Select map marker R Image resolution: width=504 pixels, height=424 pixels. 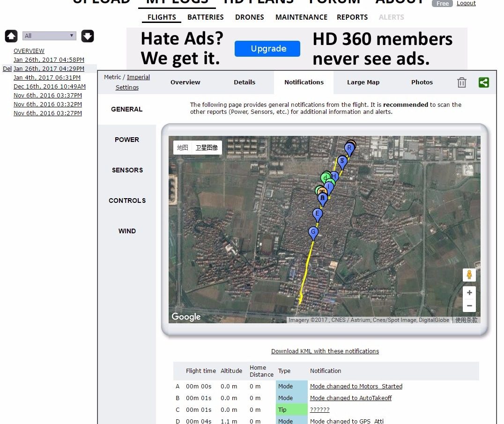tap(349, 148)
